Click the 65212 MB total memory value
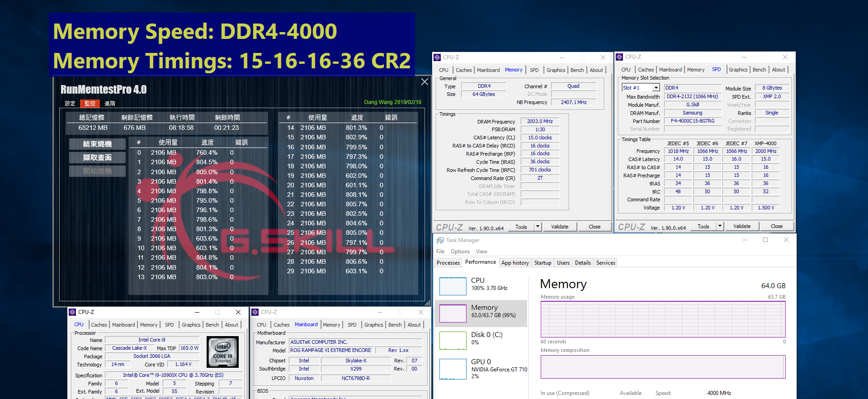Viewport: 868px width, 399px height. [93, 128]
